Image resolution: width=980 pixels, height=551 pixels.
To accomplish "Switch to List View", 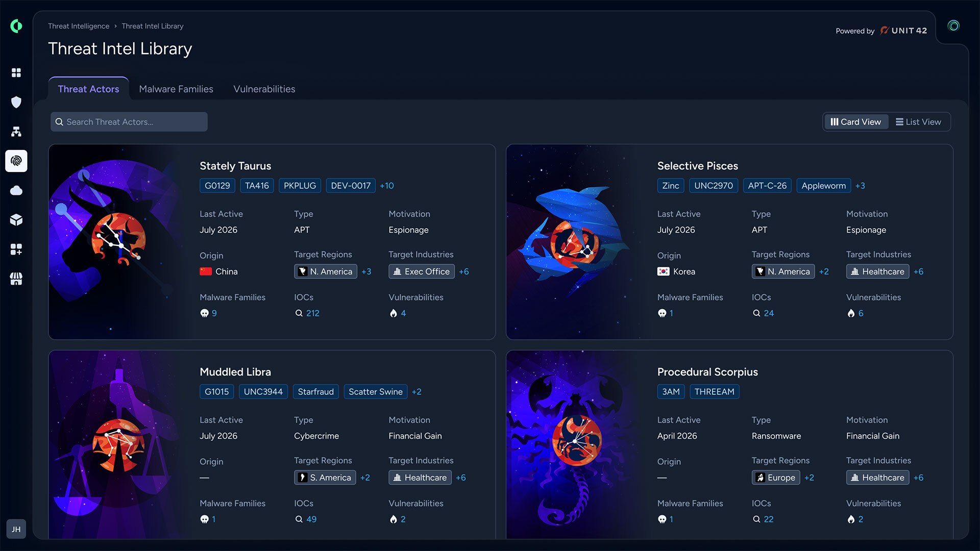I will [x=918, y=122].
